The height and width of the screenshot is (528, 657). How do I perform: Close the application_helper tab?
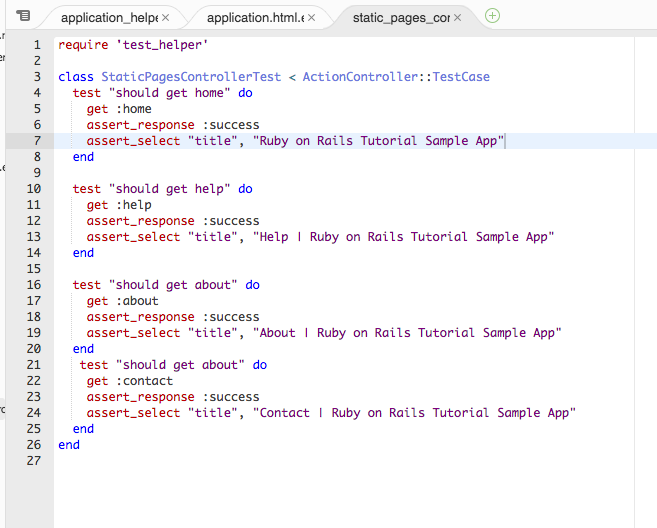click(x=166, y=18)
